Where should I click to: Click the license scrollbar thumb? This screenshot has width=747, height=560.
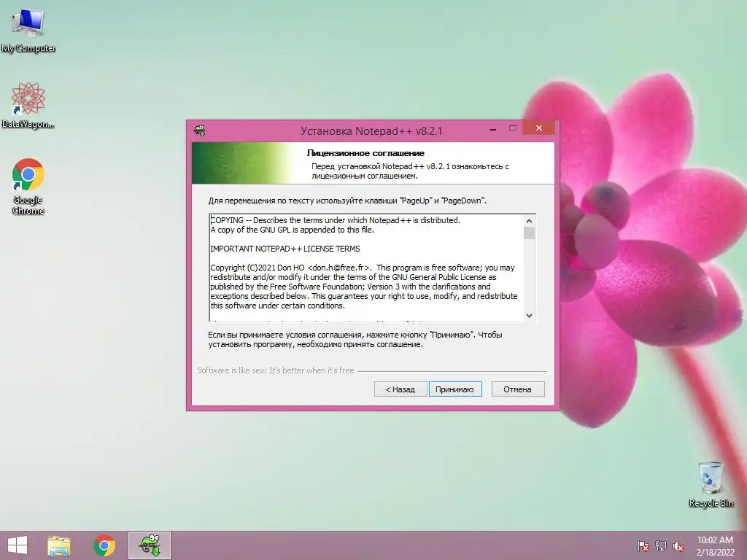click(x=530, y=233)
